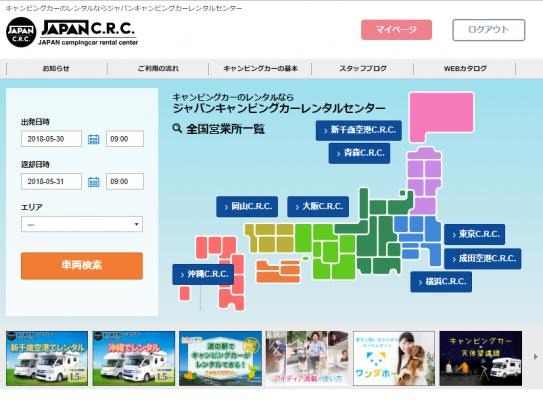Click the pink Hokkaido region on the map

(442, 114)
